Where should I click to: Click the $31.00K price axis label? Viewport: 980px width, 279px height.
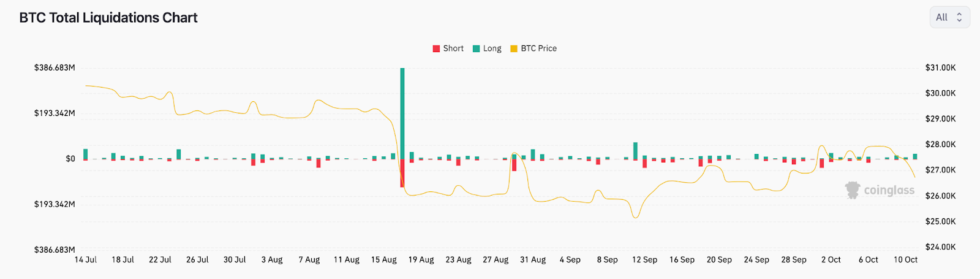click(x=940, y=67)
